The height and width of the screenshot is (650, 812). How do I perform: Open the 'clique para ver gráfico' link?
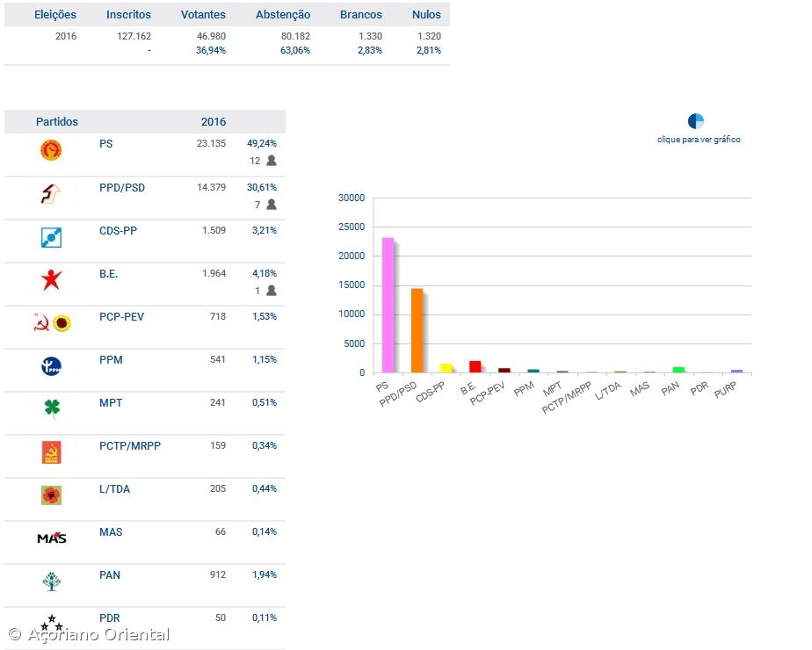pyautogui.click(x=699, y=140)
